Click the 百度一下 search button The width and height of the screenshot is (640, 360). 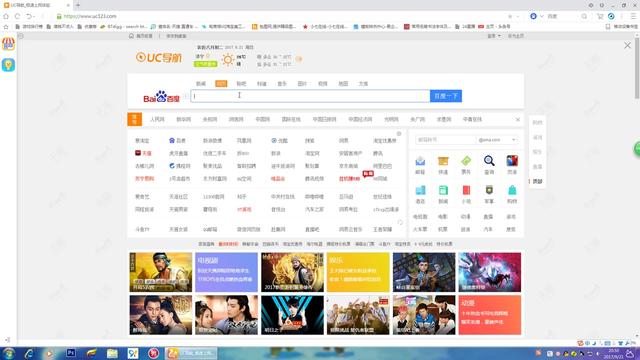[446, 96]
